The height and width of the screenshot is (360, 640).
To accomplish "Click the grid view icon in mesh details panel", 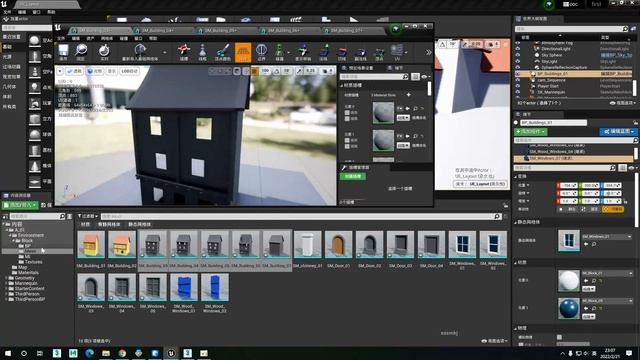I will pos(415,76).
